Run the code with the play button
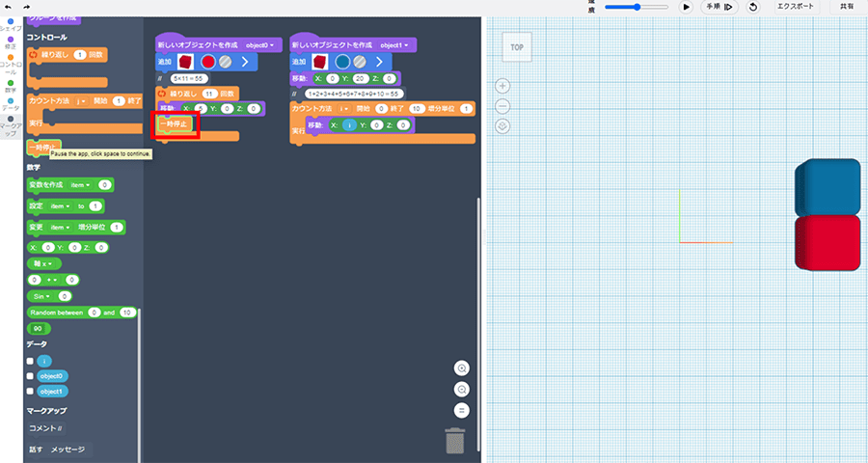Image resolution: width=868 pixels, height=463 pixels. (x=686, y=7)
